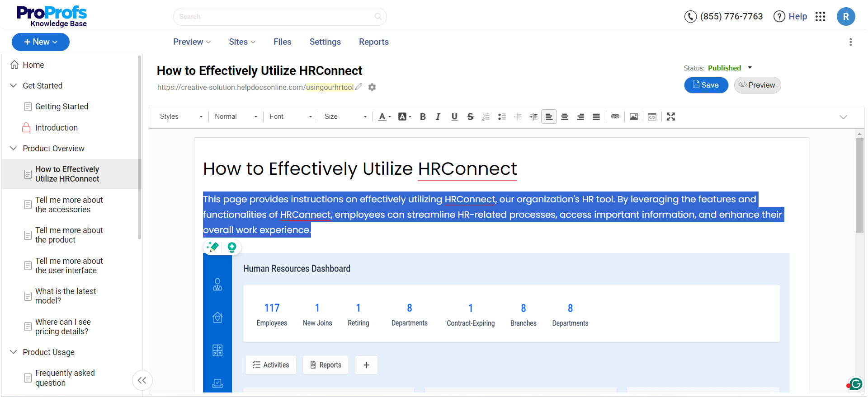The height and width of the screenshot is (397, 868).
Task: Open text color picker
Action: [384, 117]
